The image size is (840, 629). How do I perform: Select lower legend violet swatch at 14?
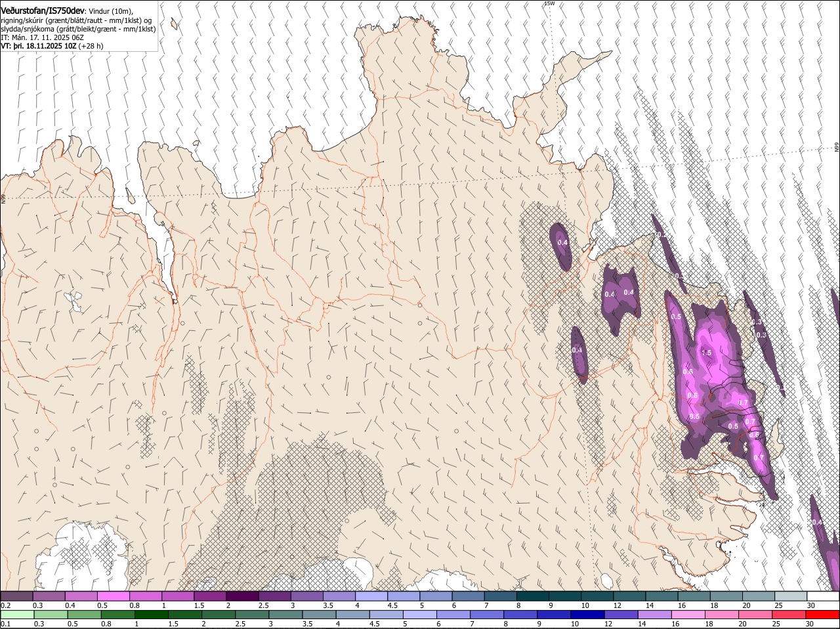point(656,615)
